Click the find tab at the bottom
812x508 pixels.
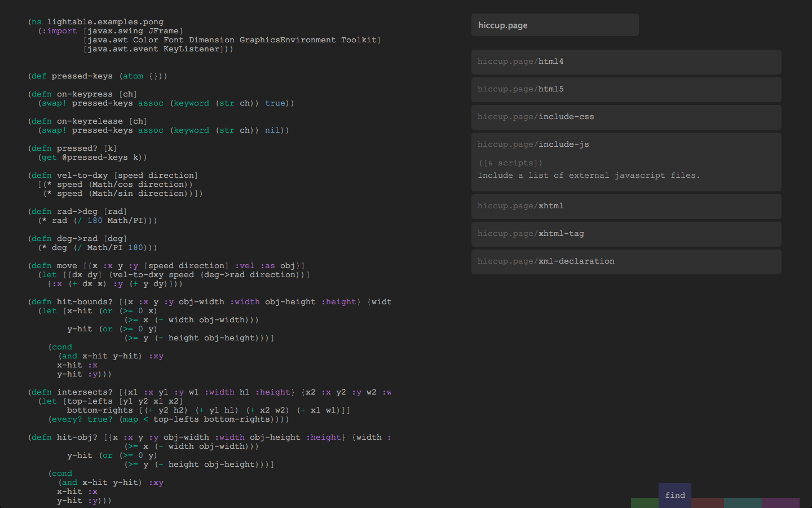(675, 495)
